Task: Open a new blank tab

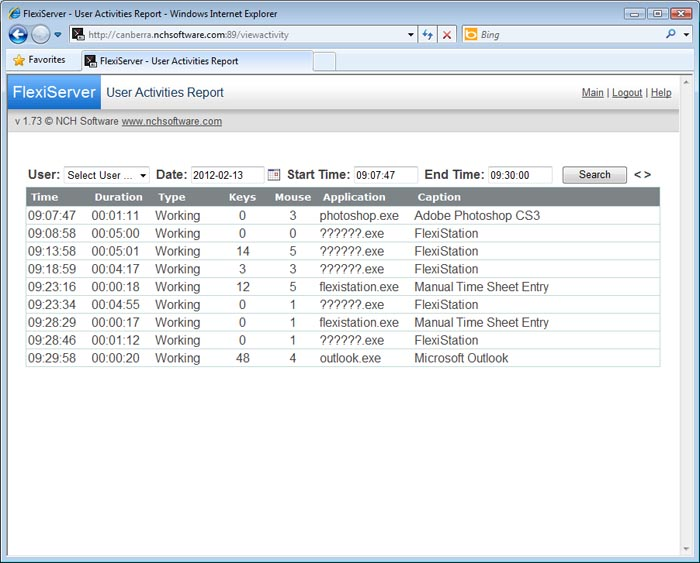Action: click(x=324, y=62)
